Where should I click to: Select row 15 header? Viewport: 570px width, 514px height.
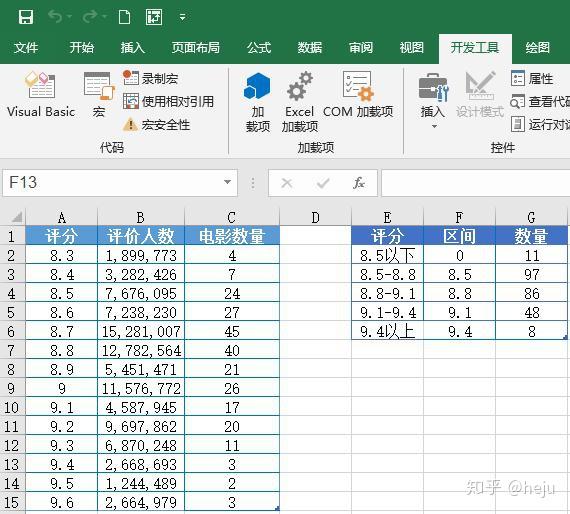pos(12,502)
